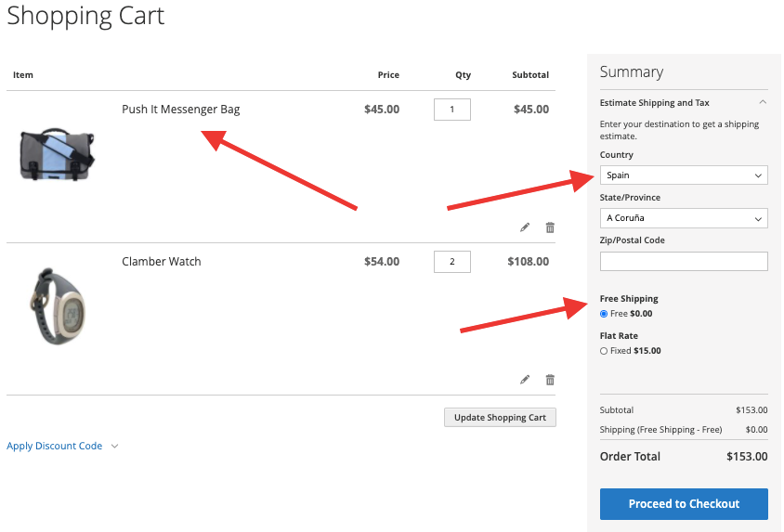Collapse Estimate Shipping and Tax chevron
This screenshot has height=532, width=784.
[762, 102]
